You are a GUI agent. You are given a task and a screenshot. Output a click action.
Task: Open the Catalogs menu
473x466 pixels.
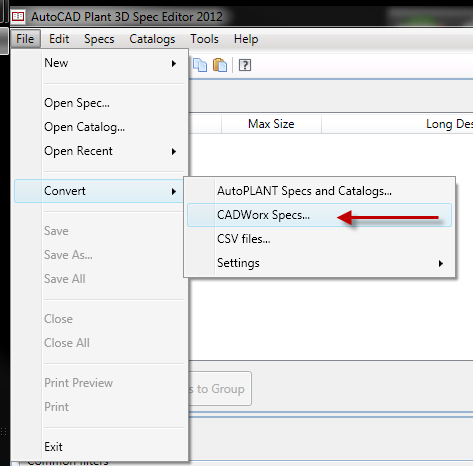pyautogui.click(x=152, y=39)
